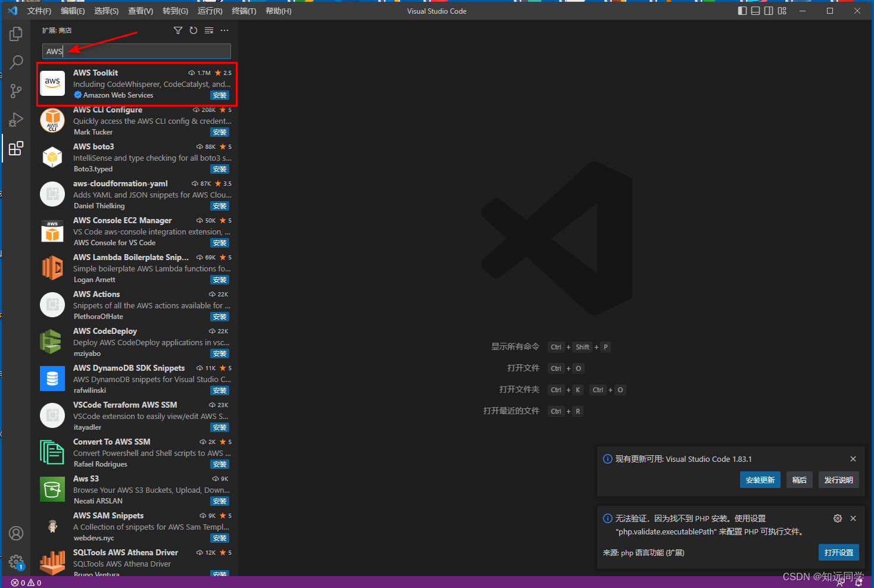Install AWS Actions extension
Viewport: 874px width, 588px height.
pos(220,317)
